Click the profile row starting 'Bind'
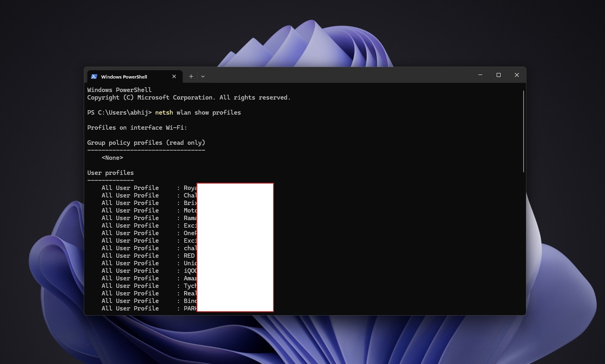The height and width of the screenshot is (364, 605). 149,301
